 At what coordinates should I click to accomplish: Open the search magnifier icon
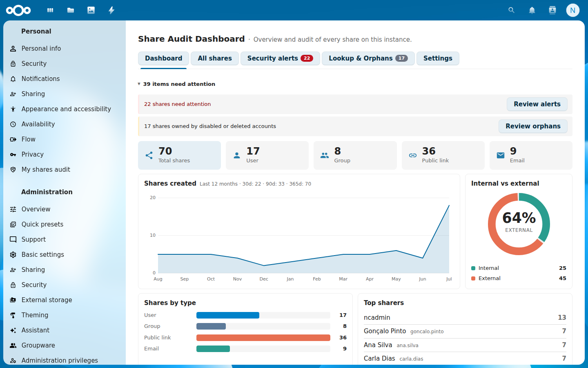point(511,10)
